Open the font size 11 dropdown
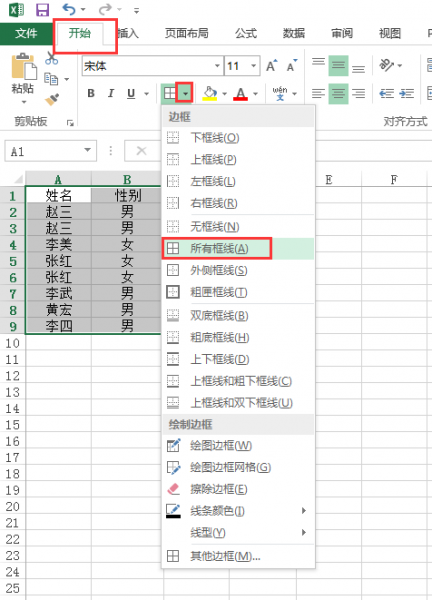Screen dimensions: 432x600 253,66
